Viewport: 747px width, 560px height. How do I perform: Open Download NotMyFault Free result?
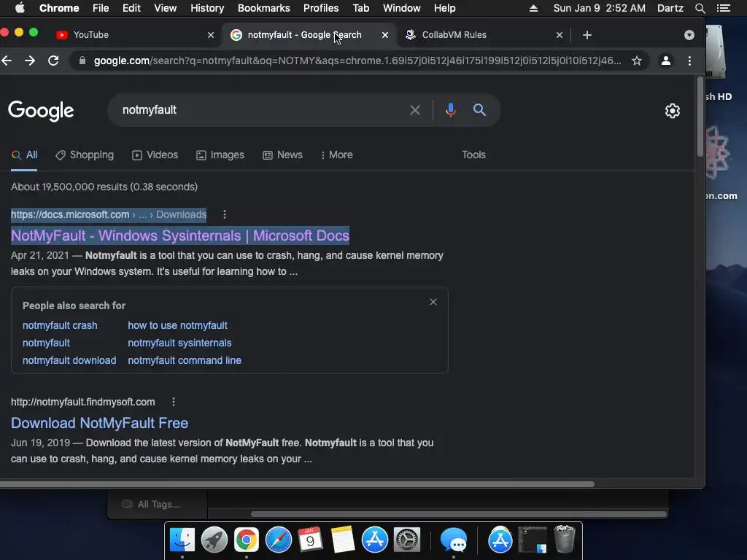[99, 423]
